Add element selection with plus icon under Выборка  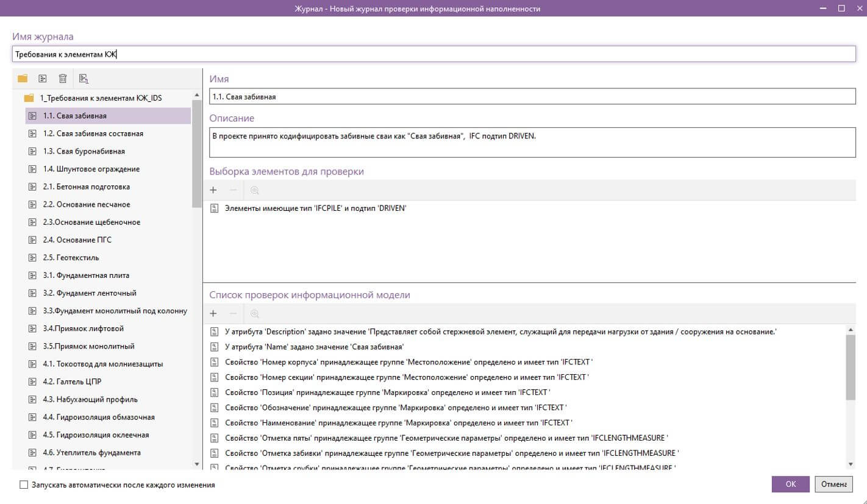[213, 190]
